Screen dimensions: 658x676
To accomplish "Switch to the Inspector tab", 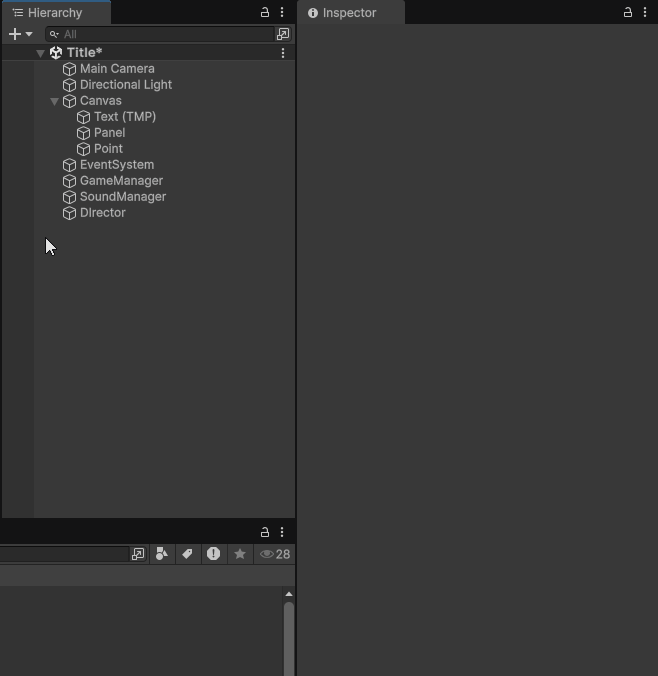I will coord(349,13).
